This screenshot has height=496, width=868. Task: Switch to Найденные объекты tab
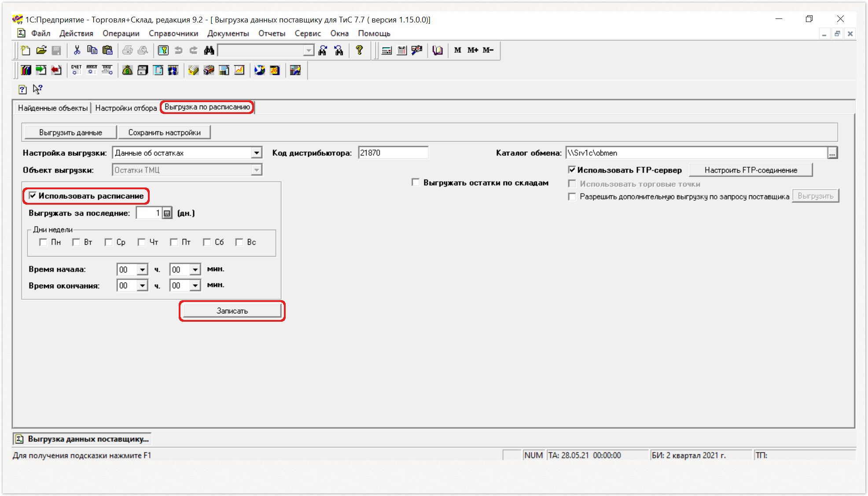[53, 108]
